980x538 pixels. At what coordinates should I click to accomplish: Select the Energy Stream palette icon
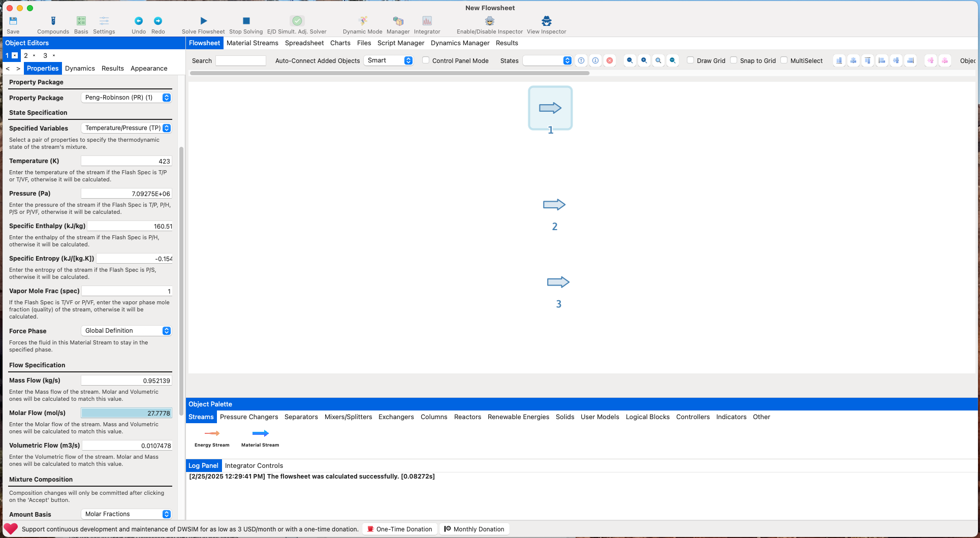coord(212,433)
